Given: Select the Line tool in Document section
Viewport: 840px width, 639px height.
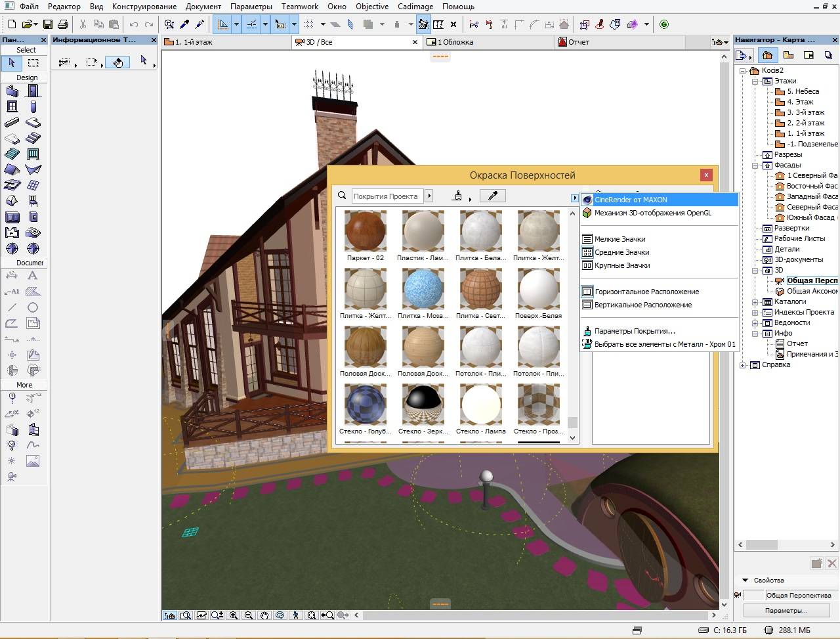Looking at the screenshot, I should 12,307.
